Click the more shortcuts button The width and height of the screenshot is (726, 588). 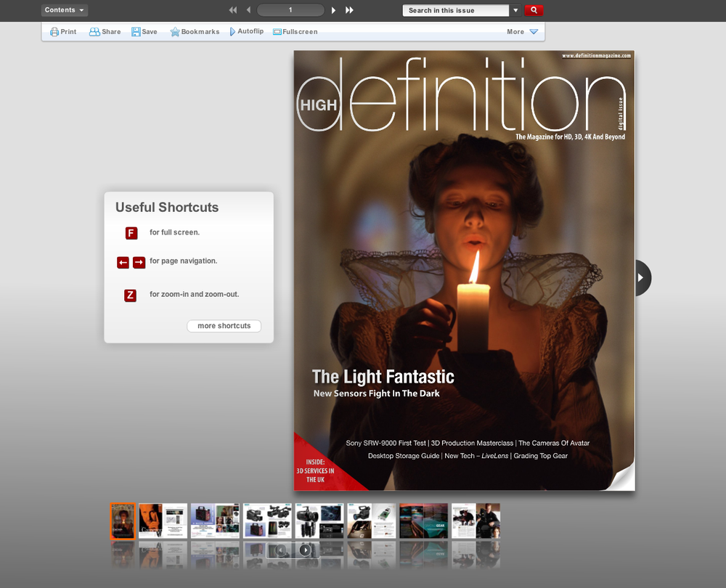(x=224, y=326)
